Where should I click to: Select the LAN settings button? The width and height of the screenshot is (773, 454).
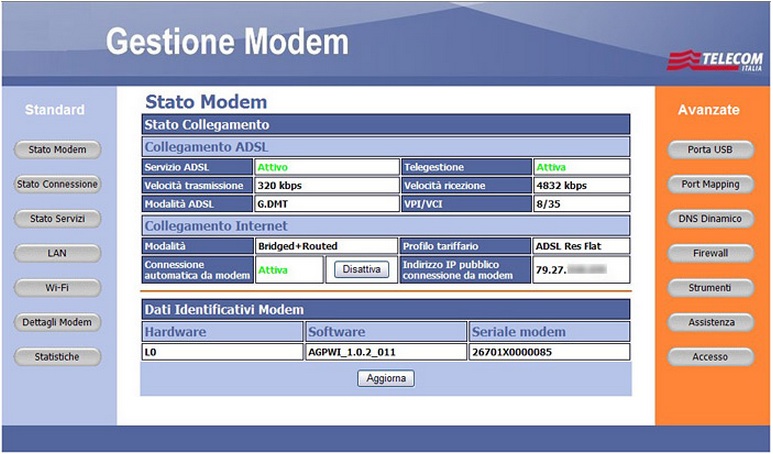pyautogui.click(x=57, y=253)
